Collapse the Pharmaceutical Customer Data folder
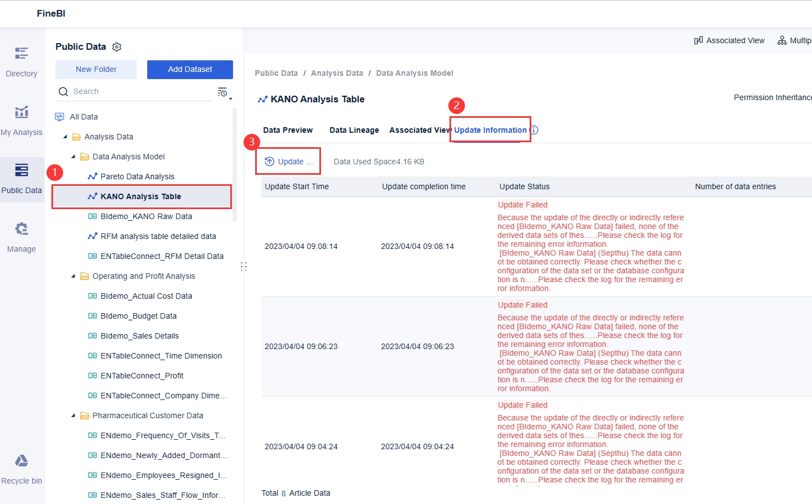This screenshot has width=812, height=504. (73, 415)
